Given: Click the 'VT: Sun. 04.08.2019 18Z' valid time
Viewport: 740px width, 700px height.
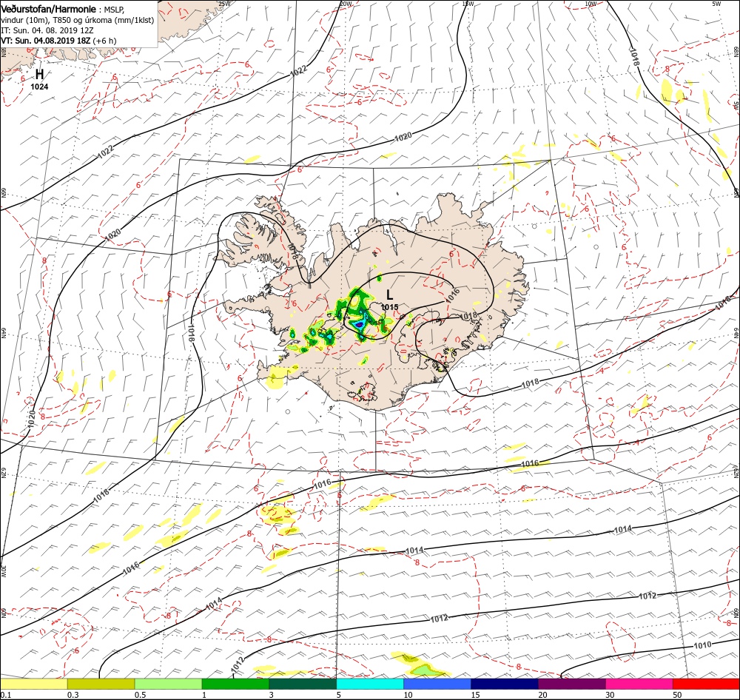Looking at the screenshot, I should pos(46,41).
